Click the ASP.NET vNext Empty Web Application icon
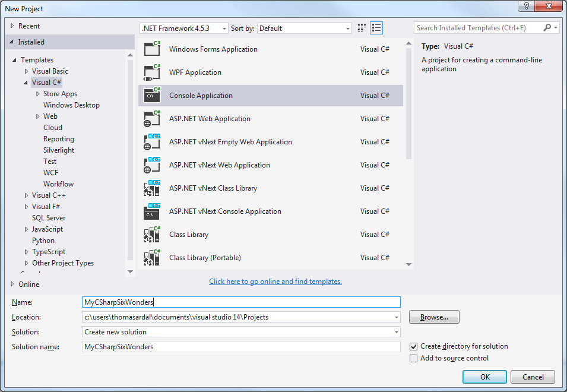567x392 pixels. 152,142
